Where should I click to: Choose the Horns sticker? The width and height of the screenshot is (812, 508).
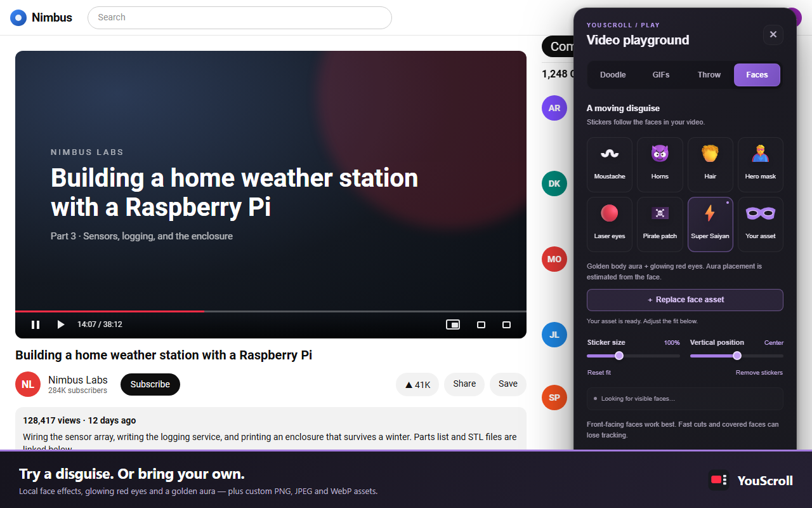pyautogui.click(x=660, y=164)
